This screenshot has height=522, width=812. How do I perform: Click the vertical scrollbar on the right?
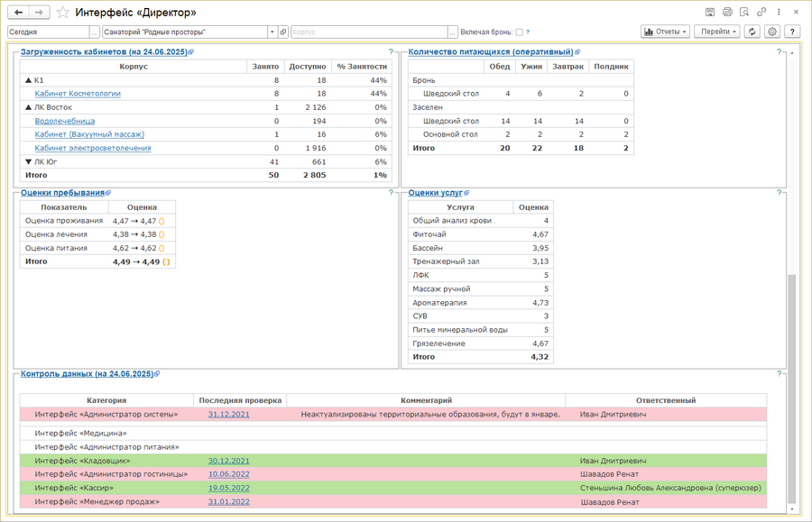point(792,388)
